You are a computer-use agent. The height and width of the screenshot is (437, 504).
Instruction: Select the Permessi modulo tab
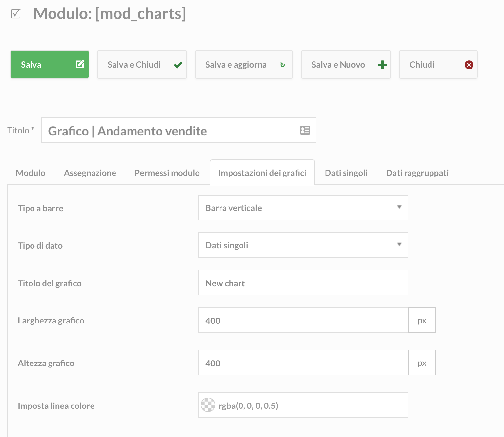(167, 173)
